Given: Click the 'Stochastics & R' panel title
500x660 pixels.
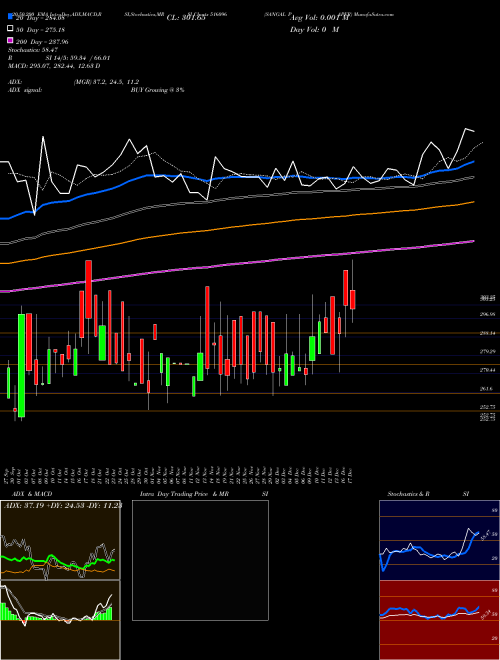Looking at the screenshot, I should tap(408, 494).
